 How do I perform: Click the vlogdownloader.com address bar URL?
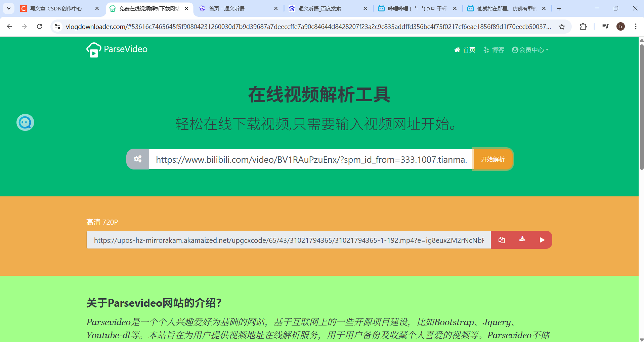(308, 27)
